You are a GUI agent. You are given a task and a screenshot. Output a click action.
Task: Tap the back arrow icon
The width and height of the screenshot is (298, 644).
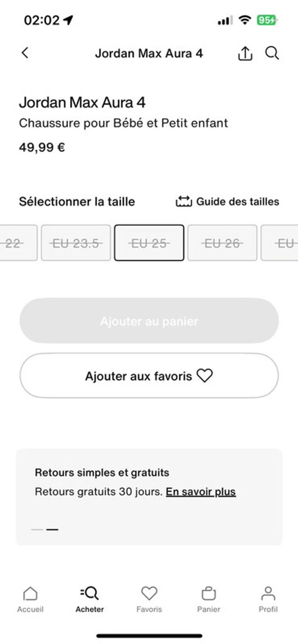[25, 53]
